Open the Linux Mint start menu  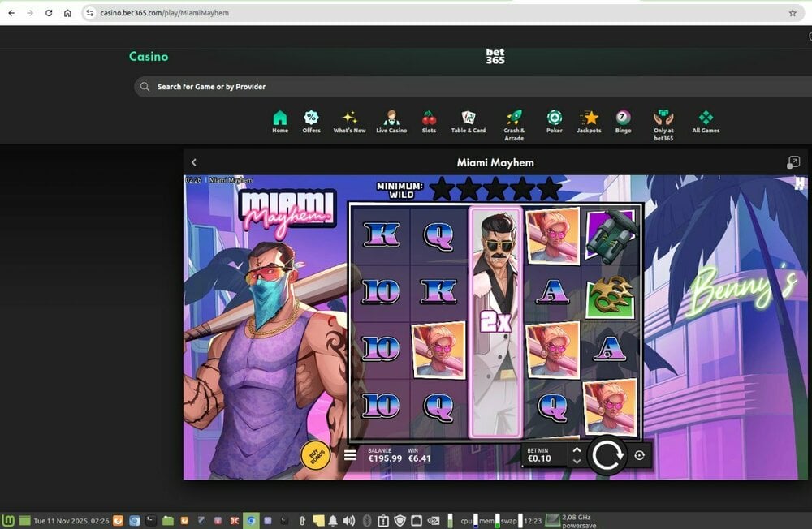coord(9,521)
